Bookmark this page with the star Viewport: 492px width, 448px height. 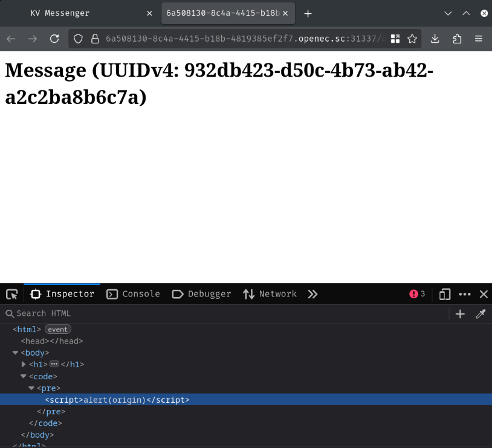(412, 39)
